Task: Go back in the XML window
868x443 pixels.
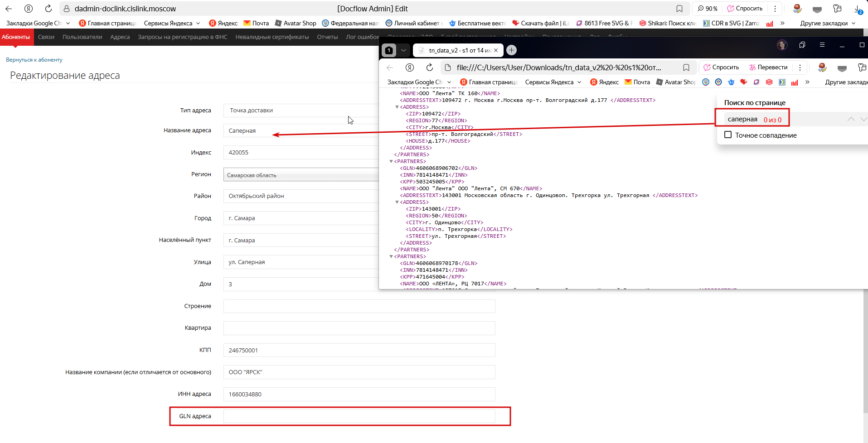Action: click(390, 67)
